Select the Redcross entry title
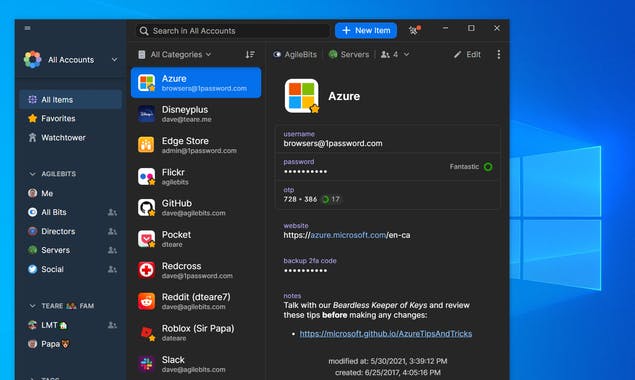635x380 pixels. (181, 266)
